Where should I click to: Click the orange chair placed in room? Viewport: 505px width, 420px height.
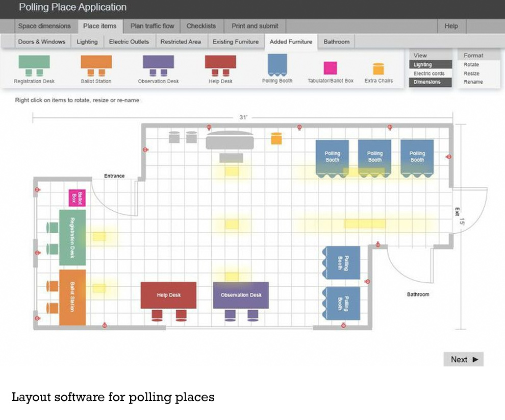pyautogui.click(x=276, y=138)
